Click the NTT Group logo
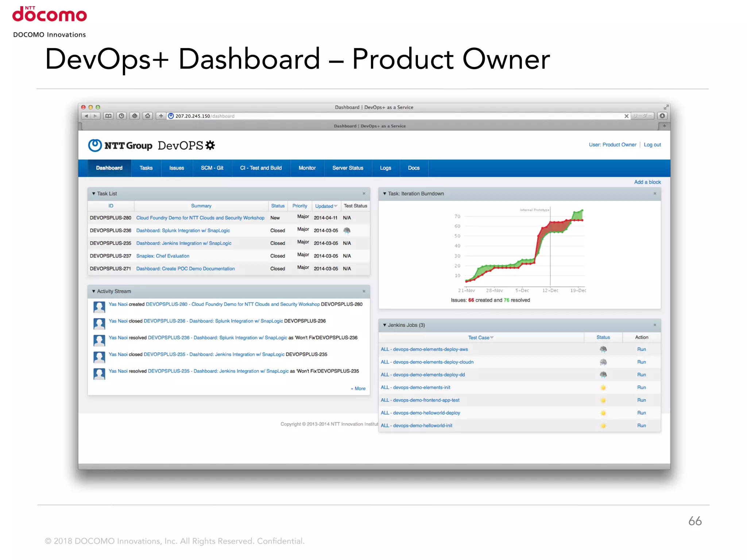Image resolution: width=747 pixels, height=560 pixels. (120, 145)
